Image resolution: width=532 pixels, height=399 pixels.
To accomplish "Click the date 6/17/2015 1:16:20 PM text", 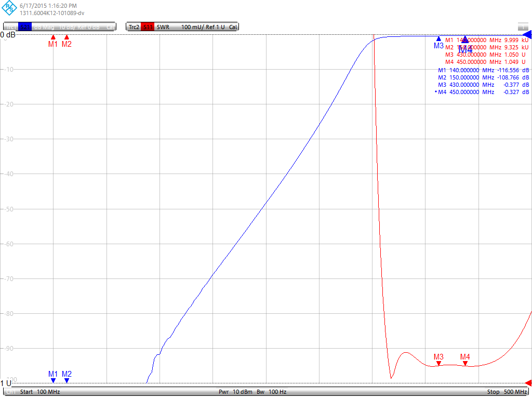I will [x=48, y=6].
